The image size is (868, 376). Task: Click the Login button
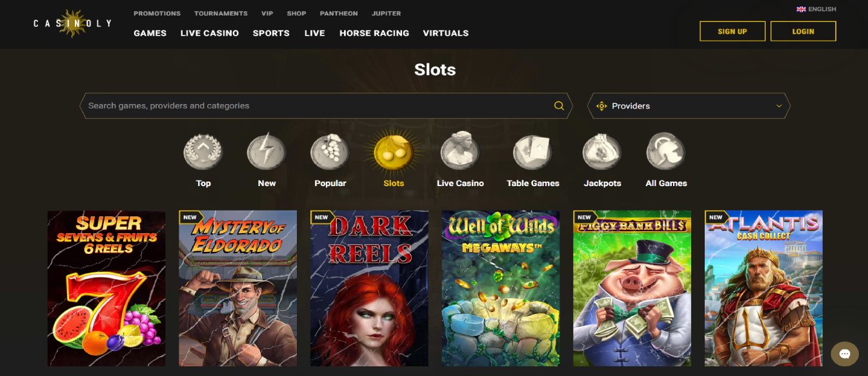[803, 31]
